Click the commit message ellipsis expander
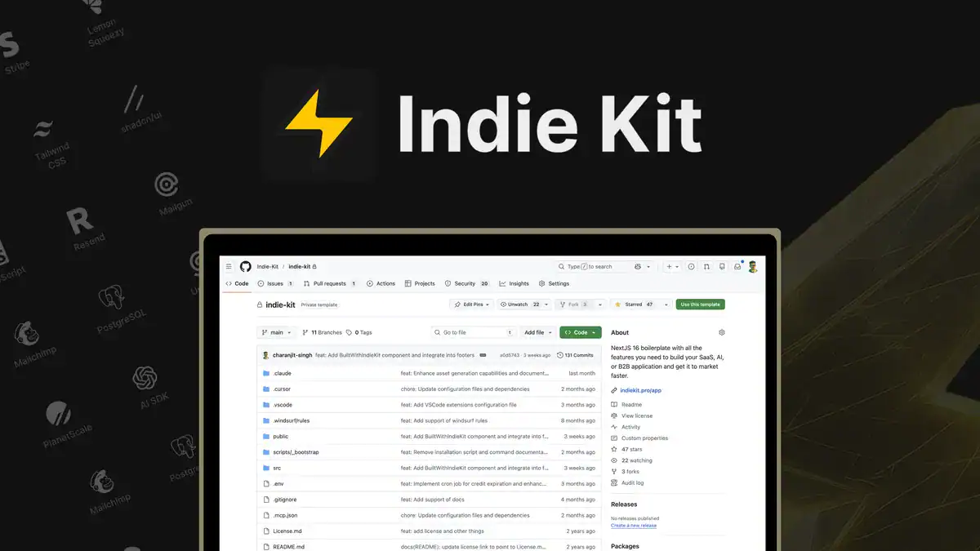Viewport: 980px width, 551px height. [483, 355]
